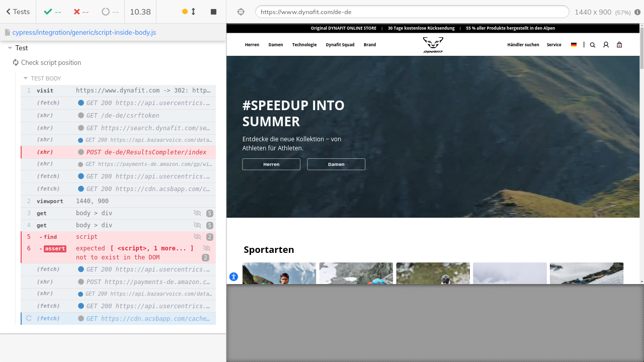The image size is (644, 362).
Task: Click the German flag language selector
Action: coord(574,45)
